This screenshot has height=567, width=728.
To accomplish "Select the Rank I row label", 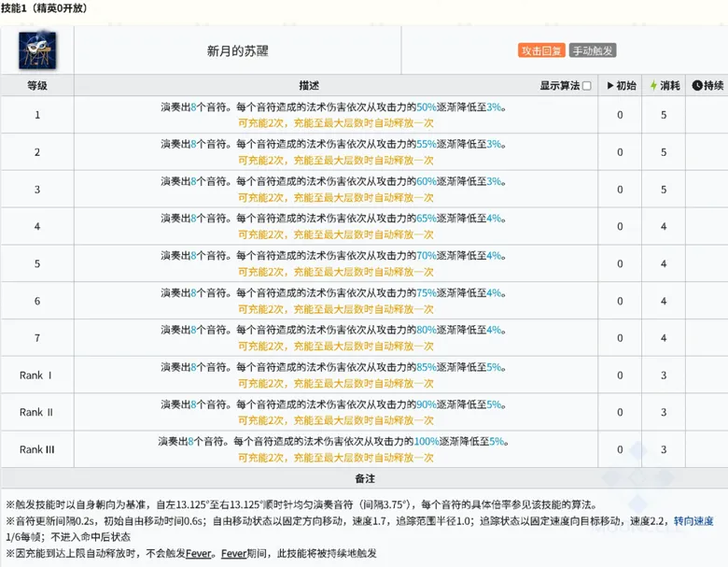I will click(x=35, y=376).
